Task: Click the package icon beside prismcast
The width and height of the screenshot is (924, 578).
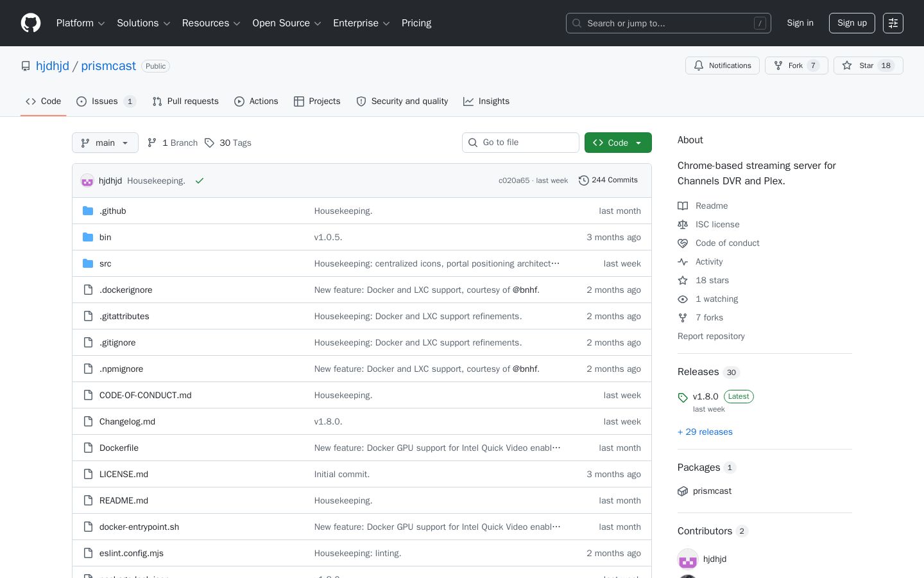Action: [x=683, y=491]
